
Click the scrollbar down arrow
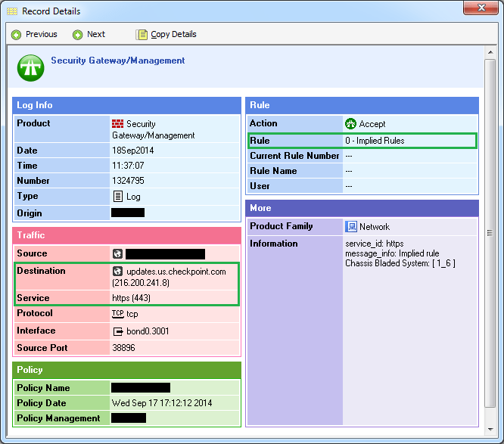[x=490, y=429]
